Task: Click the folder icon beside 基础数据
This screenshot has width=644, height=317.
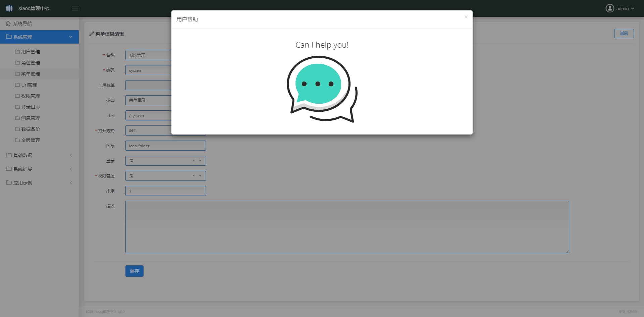Action: coord(9,155)
